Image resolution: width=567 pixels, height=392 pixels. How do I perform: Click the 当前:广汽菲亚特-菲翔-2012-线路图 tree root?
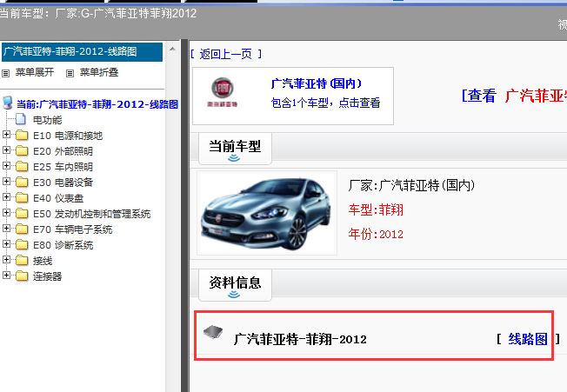[97, 104]
